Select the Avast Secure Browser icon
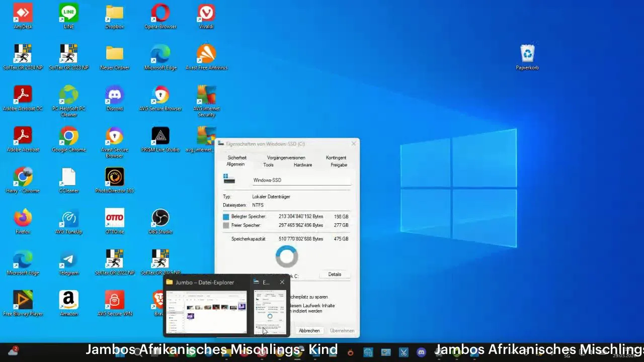The height and width of the screenshot is (362, 644). (x=115, y=142)
